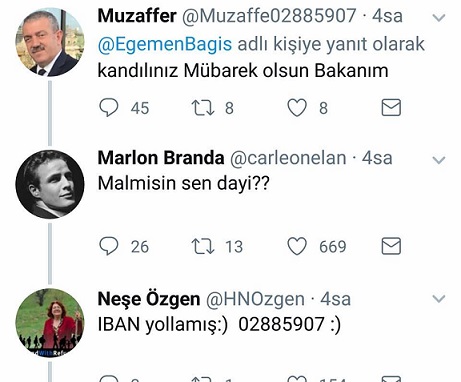
Task: Retweet the 'Malmisin sen dayi??' tweet
Action: tap(203, 247)
